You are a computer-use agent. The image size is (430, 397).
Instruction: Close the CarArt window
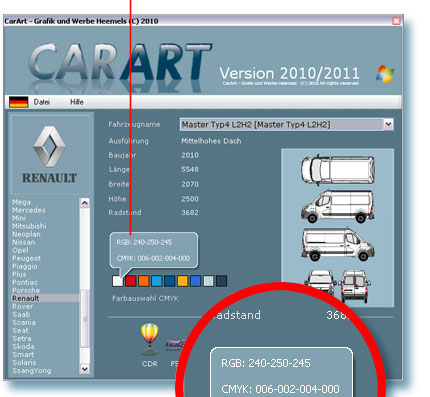point(396,21)
